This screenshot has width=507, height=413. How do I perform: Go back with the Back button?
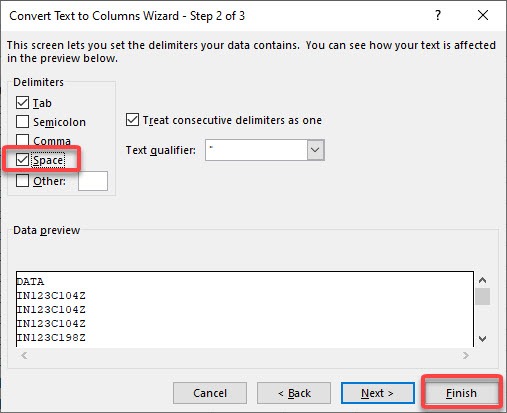294,393
